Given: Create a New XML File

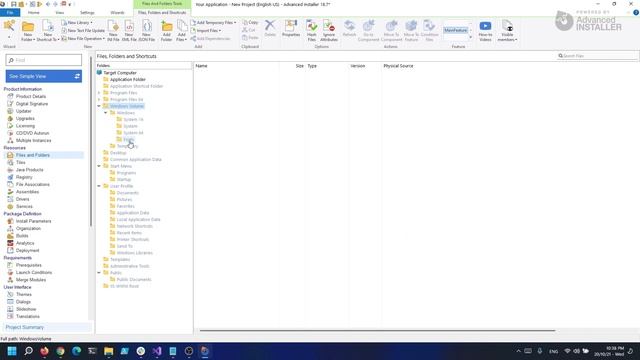Looking at the screenshot, I should tap(129, 31).
